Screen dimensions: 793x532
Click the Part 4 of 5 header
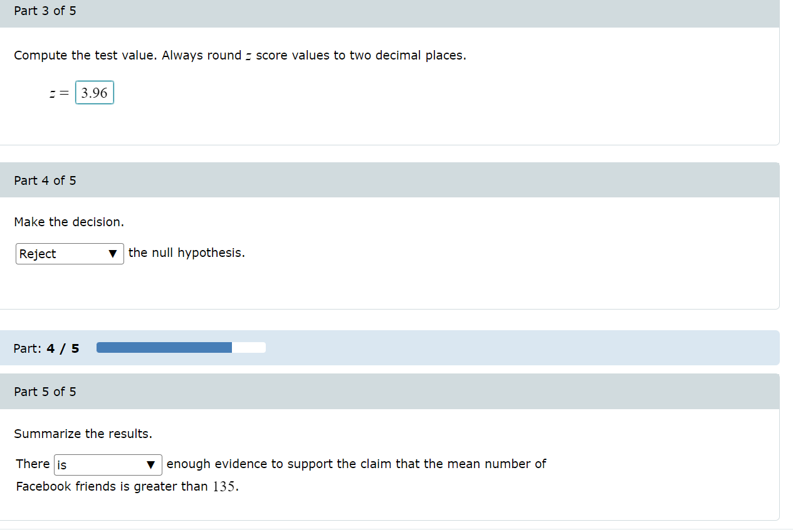45,180
